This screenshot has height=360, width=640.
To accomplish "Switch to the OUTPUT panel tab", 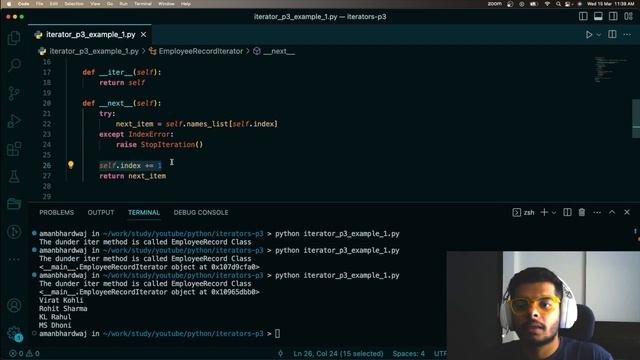I will click(101, 212).
